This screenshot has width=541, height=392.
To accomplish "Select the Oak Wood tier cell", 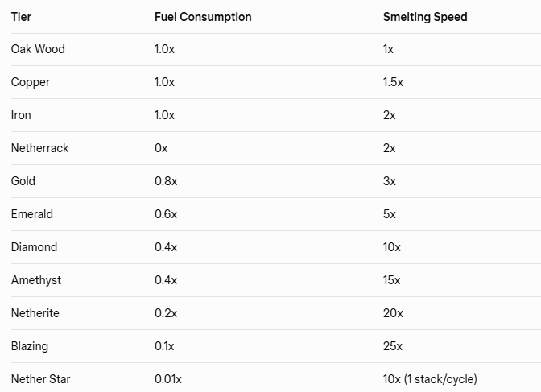I will pos(38,49).
